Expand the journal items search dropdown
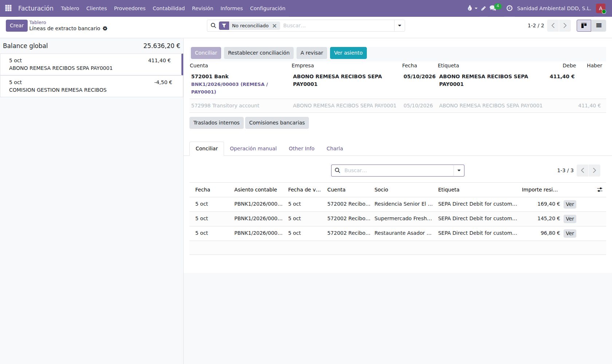The height and width of the screenshot is (364, 612). pyautogui.click(x=459, y=170)
